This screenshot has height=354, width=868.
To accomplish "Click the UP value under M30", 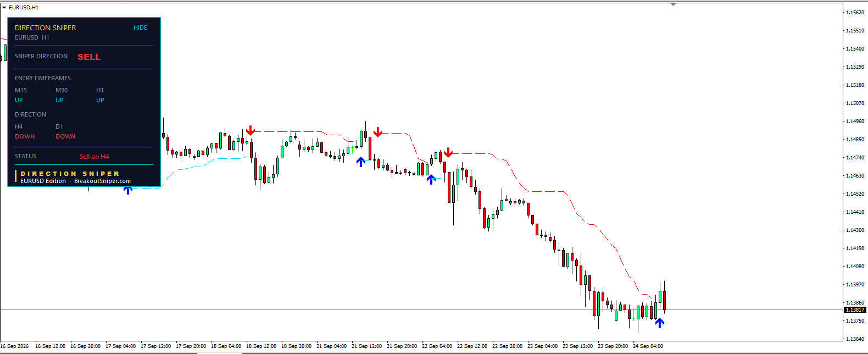I will [x=59, y=100].
